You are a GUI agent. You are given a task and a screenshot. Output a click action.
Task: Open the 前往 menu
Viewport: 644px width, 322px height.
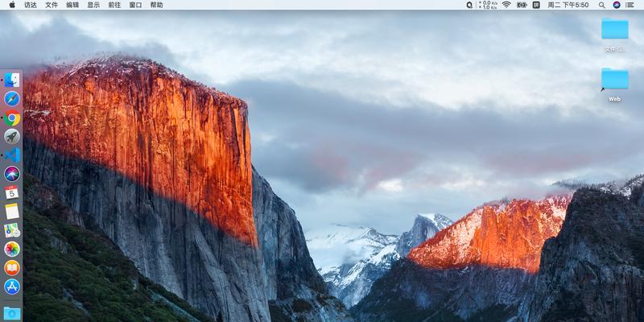click(114, 5)
